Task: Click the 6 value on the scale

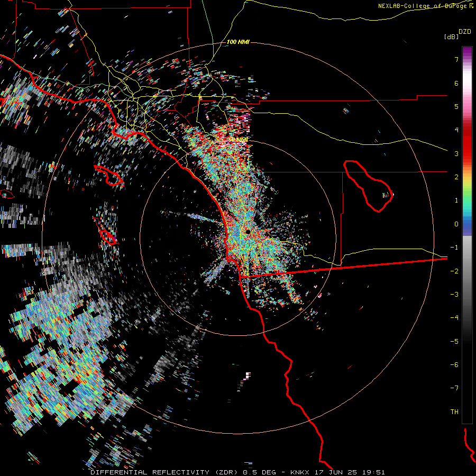Action: pos(456,83)
